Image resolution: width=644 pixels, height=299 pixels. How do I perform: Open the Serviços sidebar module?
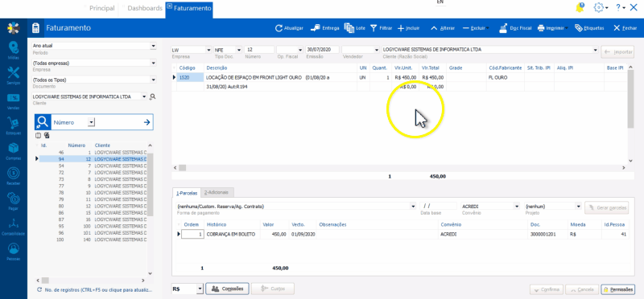point(14,76)
